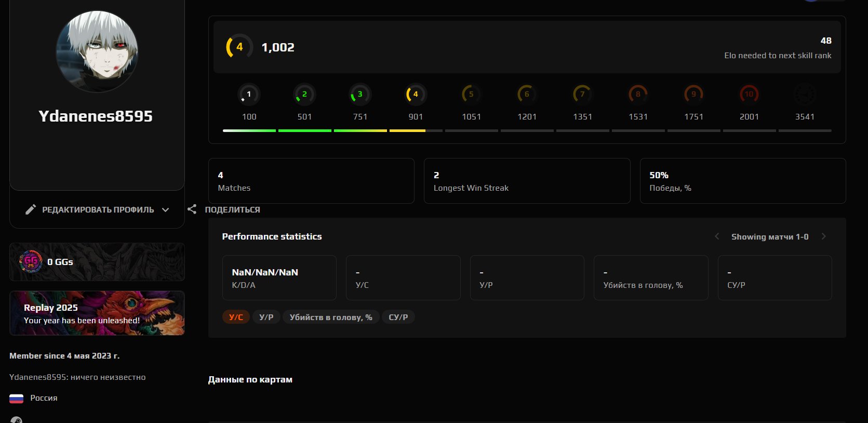Select the У/Р stat filter chip
Screen dimensions: 868x423
(266, 317)
